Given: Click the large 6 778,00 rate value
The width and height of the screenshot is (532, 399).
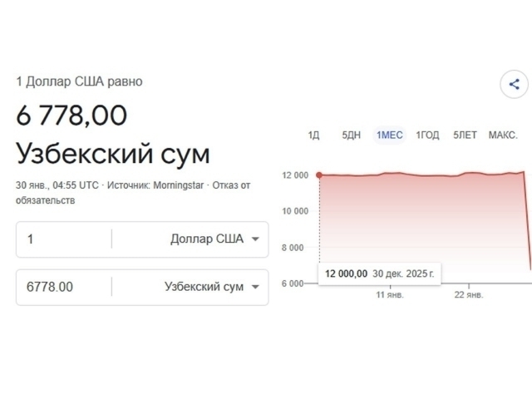Looking at the screenshot, I should [x=71, y=116].
